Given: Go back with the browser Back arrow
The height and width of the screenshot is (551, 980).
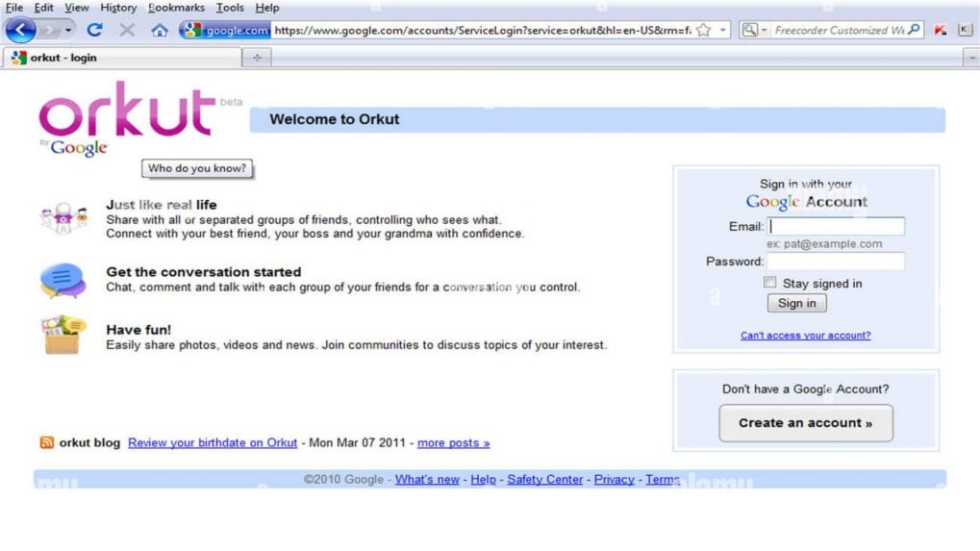Looking at the screenshot, I should pos(20,30).
